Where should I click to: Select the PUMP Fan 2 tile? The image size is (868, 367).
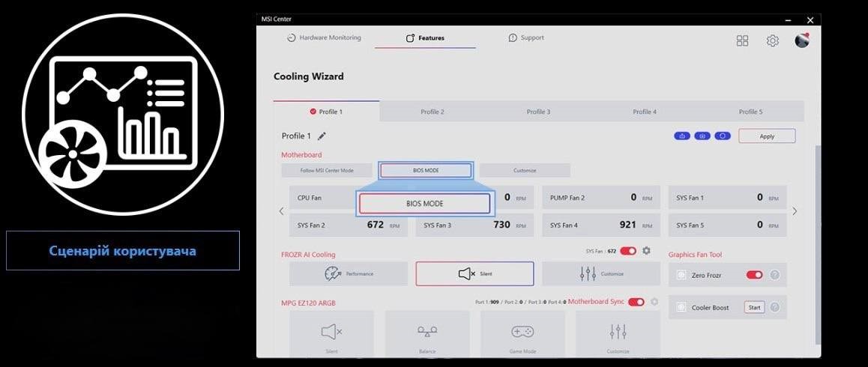600,198
